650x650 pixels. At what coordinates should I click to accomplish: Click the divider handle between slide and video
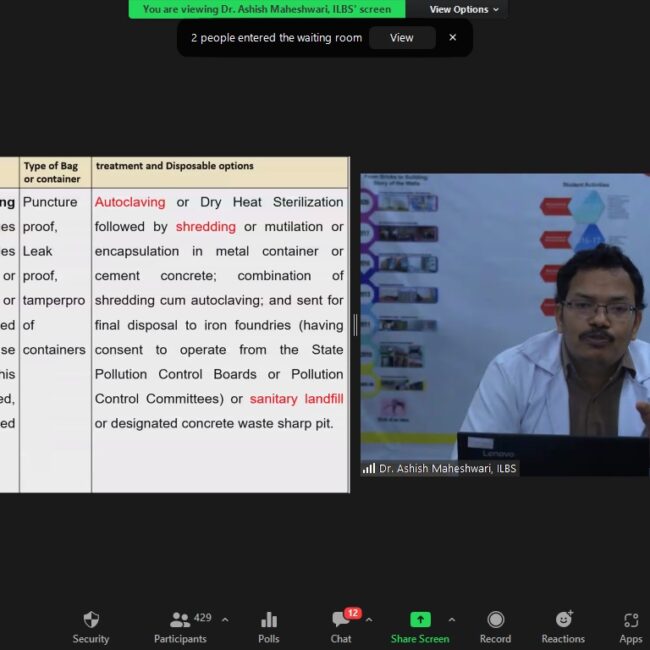[355, 324]
